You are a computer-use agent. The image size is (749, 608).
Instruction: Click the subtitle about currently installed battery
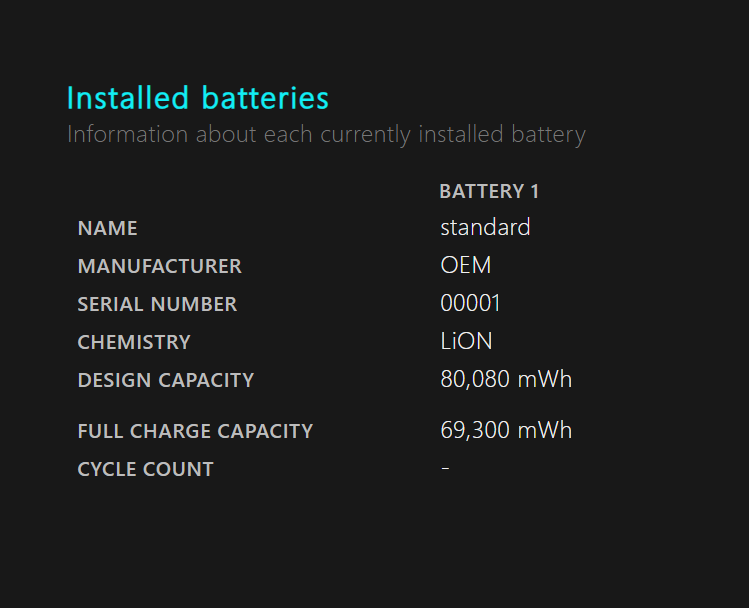click(x=326, y=134)
